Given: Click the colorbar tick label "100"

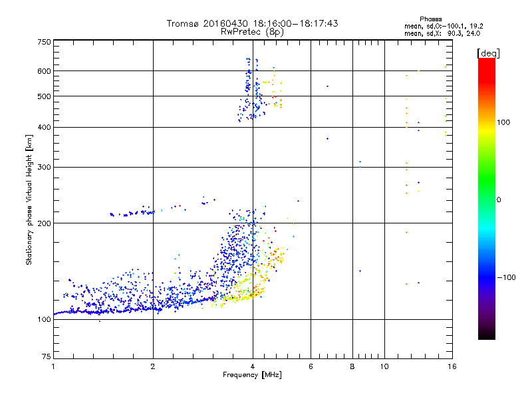Looking at the screenshot, I should [x=503, y=122].
